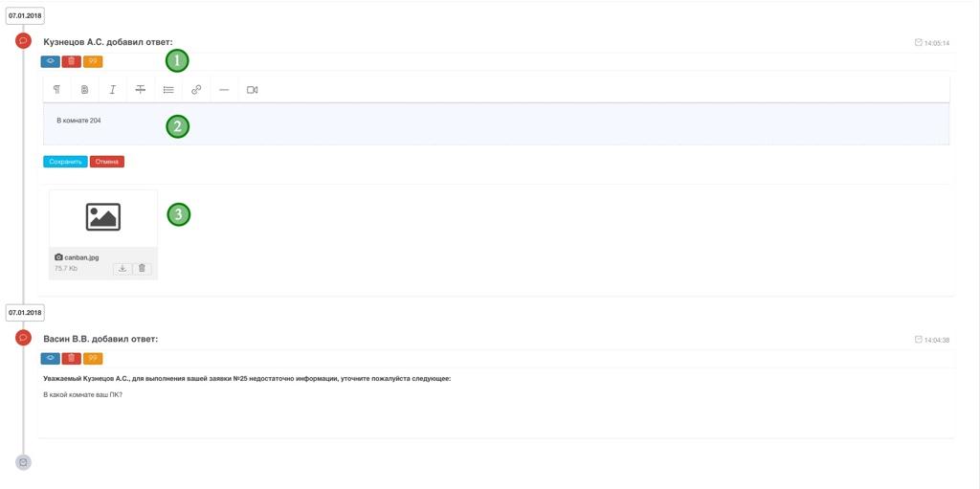Screen dimensions: 980x489
Task: Insert a link with the chain icon
Action: coord(196,90)
